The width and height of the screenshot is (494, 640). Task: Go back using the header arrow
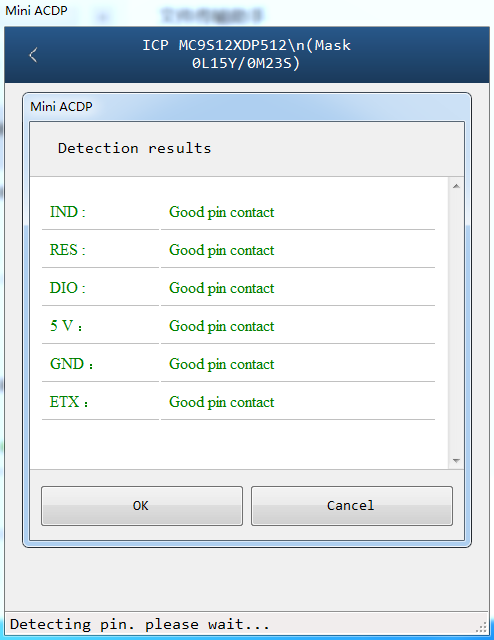(x=33, y=55)
